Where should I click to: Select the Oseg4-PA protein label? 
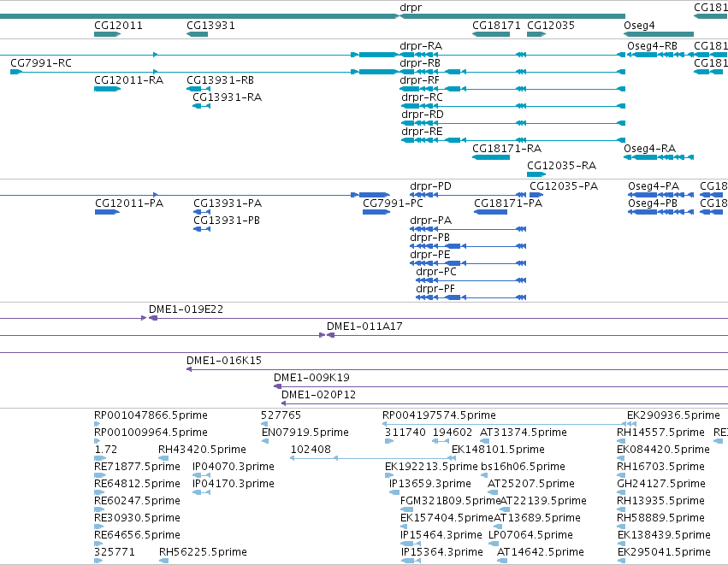pos(654,186)
